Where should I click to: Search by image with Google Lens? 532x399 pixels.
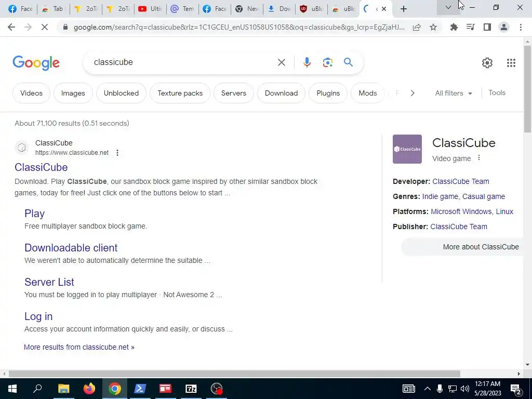[x=327, y=62]
